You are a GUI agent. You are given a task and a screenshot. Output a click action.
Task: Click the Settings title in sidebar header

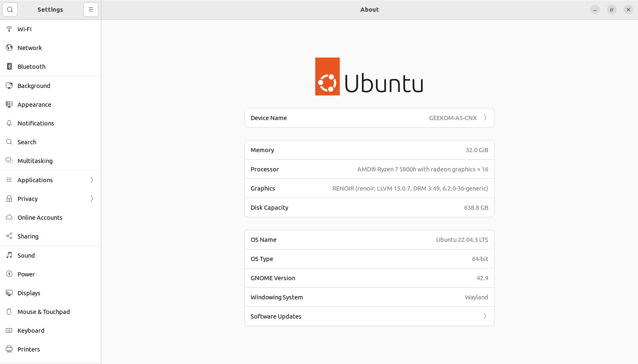pos(50,10)
